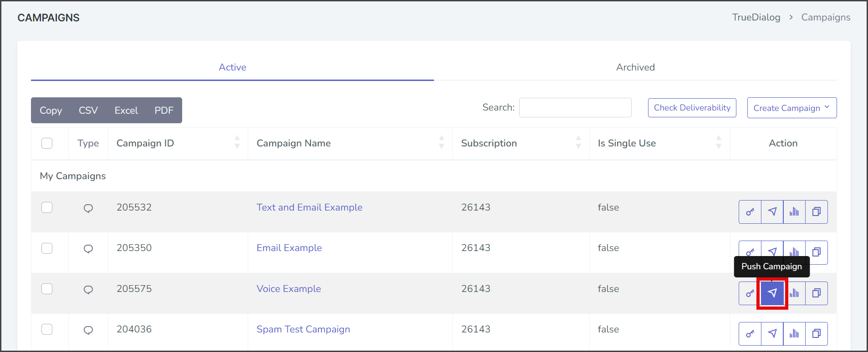Clone the Spam Test Campaign with copy icon
Image resolution: width=868 pixels, height=352 pixels.
(x=817, y=334)
